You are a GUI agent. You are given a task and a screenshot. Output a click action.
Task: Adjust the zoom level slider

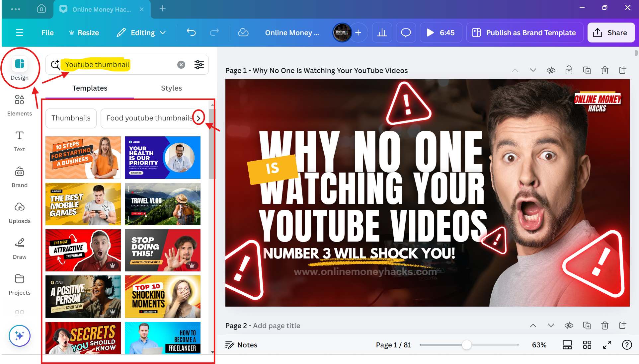point(466,345)
